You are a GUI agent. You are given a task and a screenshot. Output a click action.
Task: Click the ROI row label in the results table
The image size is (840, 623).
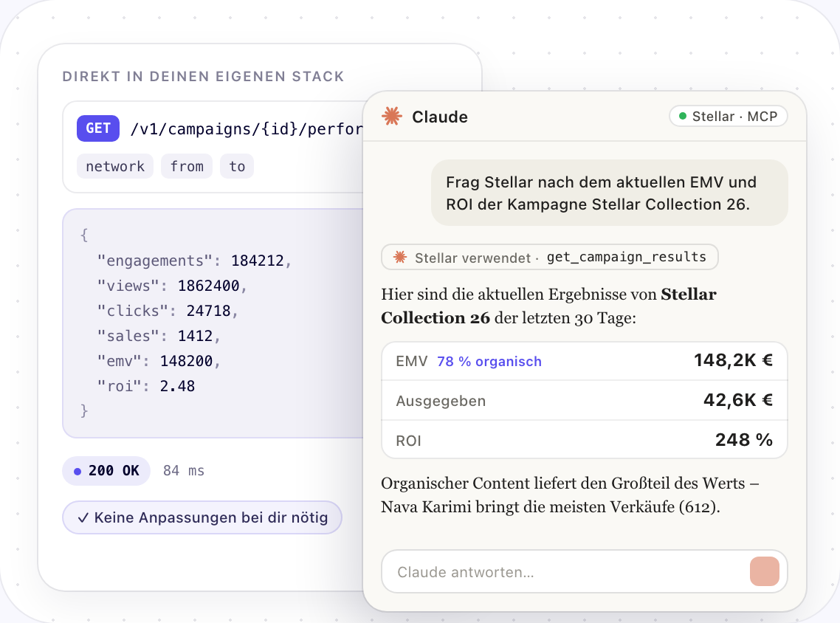(x=408, y=441)
